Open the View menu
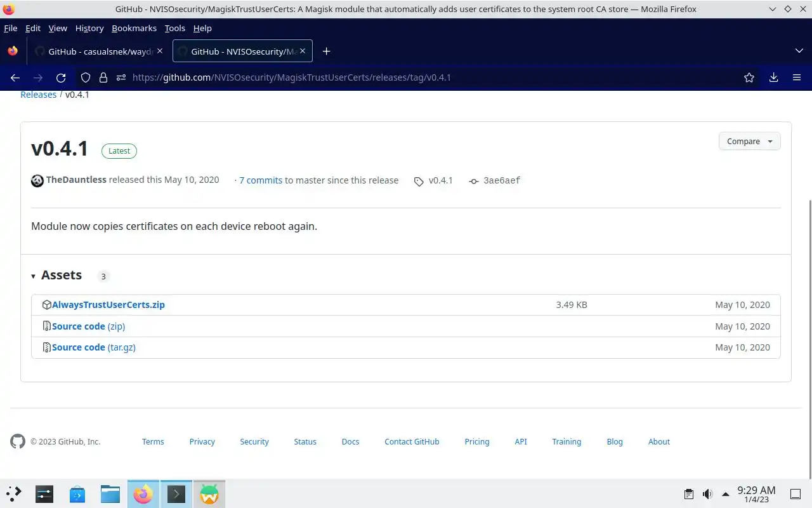 point(58,28)
